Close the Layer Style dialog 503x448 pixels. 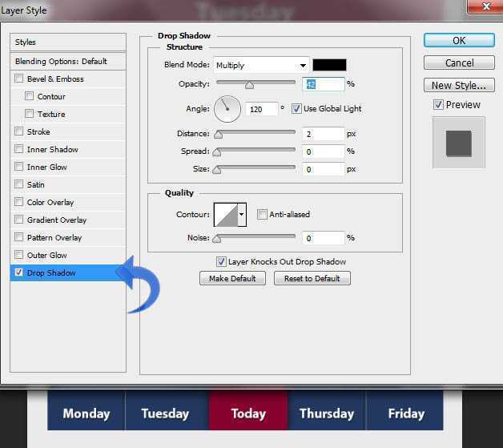(486, 6)
